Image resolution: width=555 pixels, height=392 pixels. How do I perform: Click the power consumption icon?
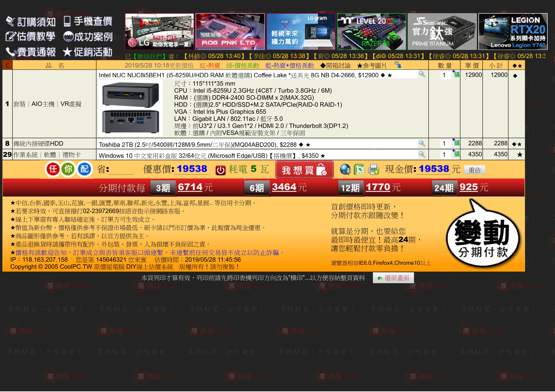220,170
